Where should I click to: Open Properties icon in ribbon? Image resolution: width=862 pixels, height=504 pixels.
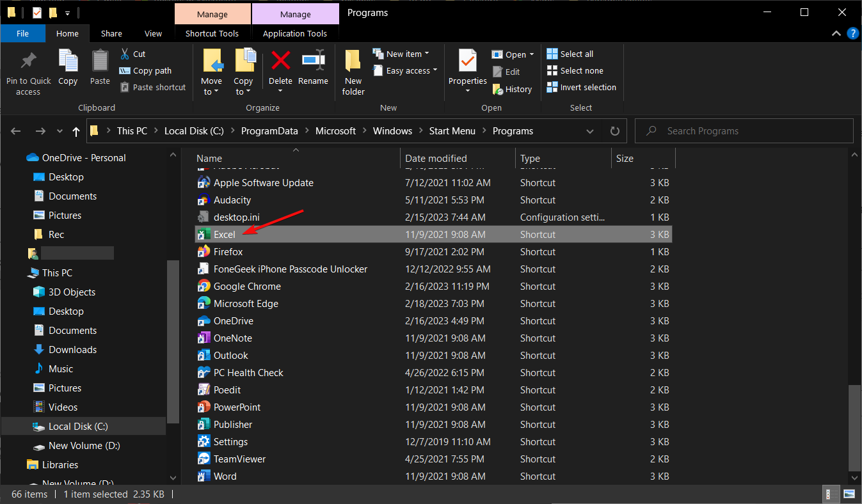coord(467,61)
